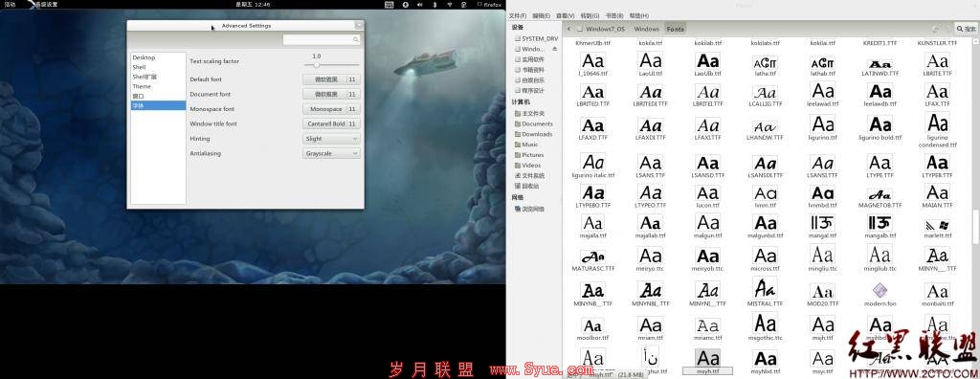Open the meiryo.ttc font icon

tap(650, 256)
